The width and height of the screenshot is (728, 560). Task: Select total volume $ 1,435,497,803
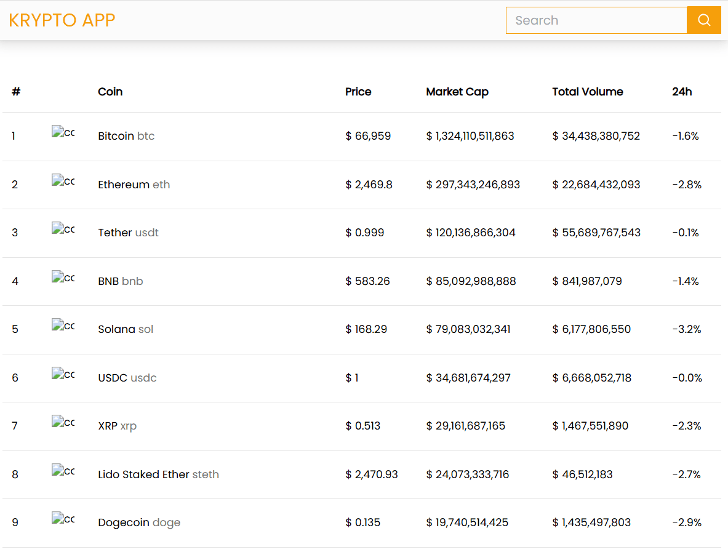pos(591,522)
